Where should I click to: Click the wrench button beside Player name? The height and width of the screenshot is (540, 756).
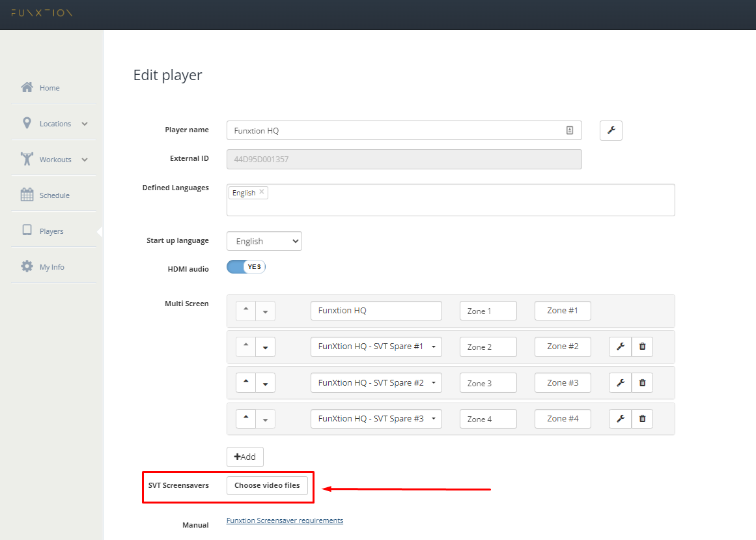click(611, 131)
